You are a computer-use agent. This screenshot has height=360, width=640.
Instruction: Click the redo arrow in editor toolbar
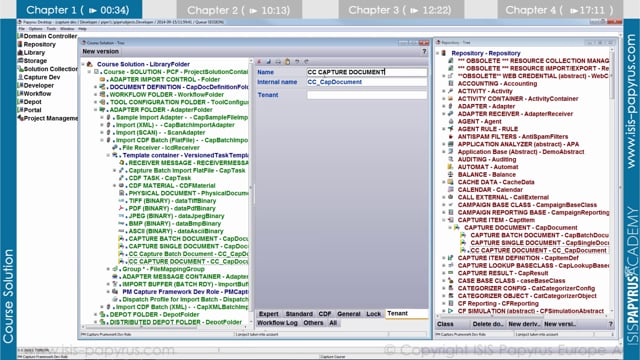pyautogui.click(x=306, y=62)
